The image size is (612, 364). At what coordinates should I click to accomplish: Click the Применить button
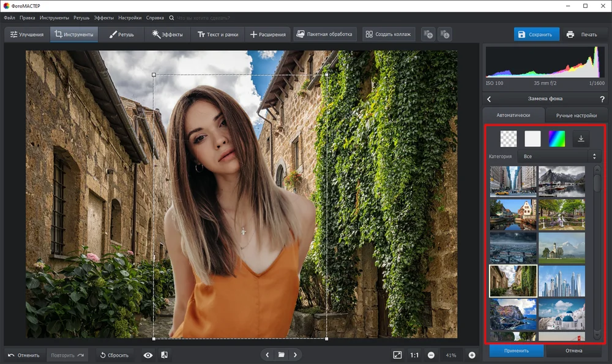pyautogui.click(x=517, y=351)
